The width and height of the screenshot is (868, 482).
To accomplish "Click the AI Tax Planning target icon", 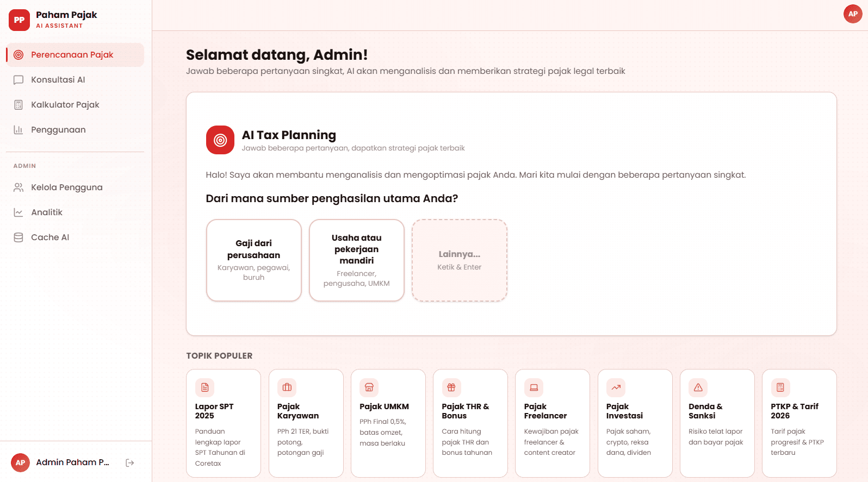I will (220, 140).
